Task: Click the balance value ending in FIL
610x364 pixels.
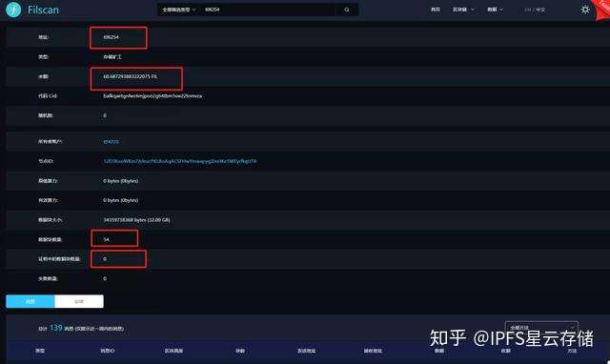Action: (x=131, y=76)
